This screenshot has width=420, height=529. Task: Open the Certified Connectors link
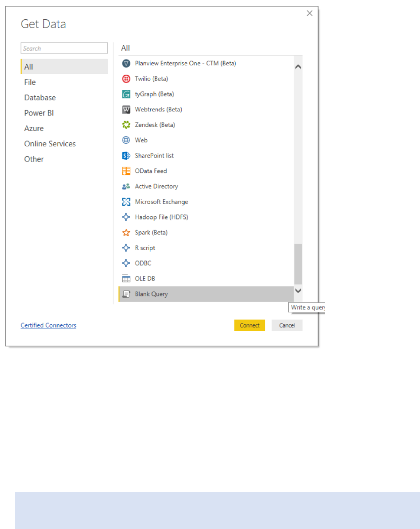49,325
